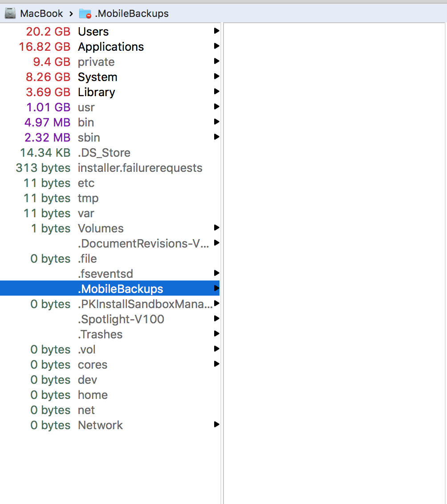Image resolution: width=447 pixels, height=504 pixels.
Task: Expand the Volumes folder arrow
Action: point(216,228)
